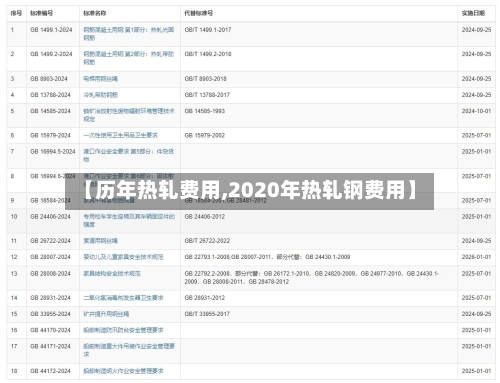Click the implementation date for GB 15979-2024
The width and height of the screenshot is (500, 383).
476,135
